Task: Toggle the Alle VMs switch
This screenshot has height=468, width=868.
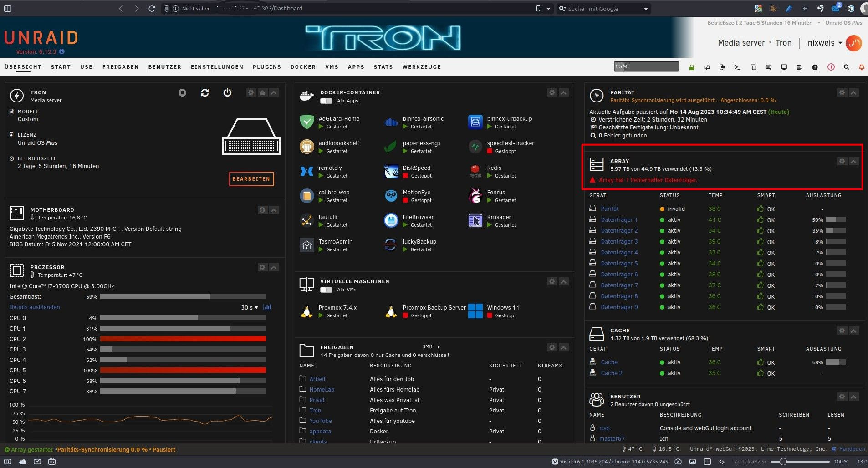Action: point(326,290)
